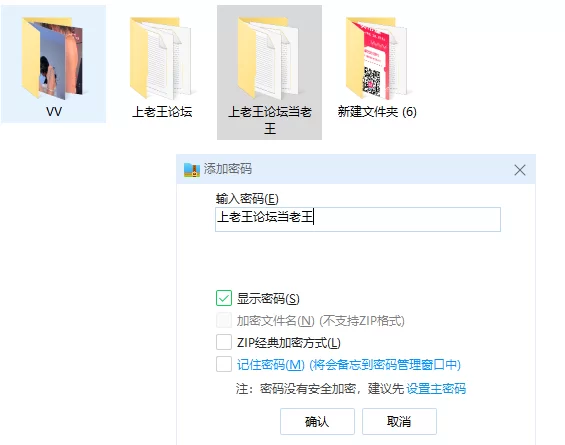Click the 添加密码 dialog title text

click(228, 169)
